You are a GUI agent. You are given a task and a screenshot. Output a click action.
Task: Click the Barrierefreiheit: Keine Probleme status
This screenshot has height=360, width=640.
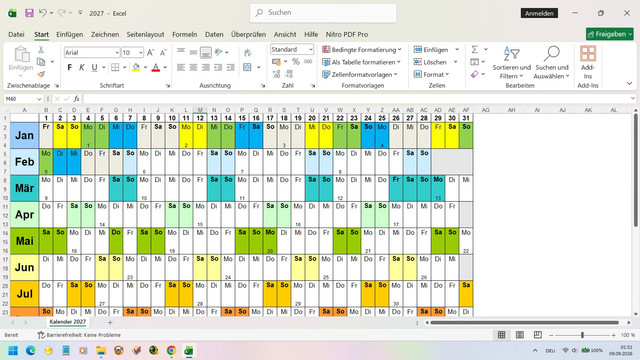[x=79, y=335]
